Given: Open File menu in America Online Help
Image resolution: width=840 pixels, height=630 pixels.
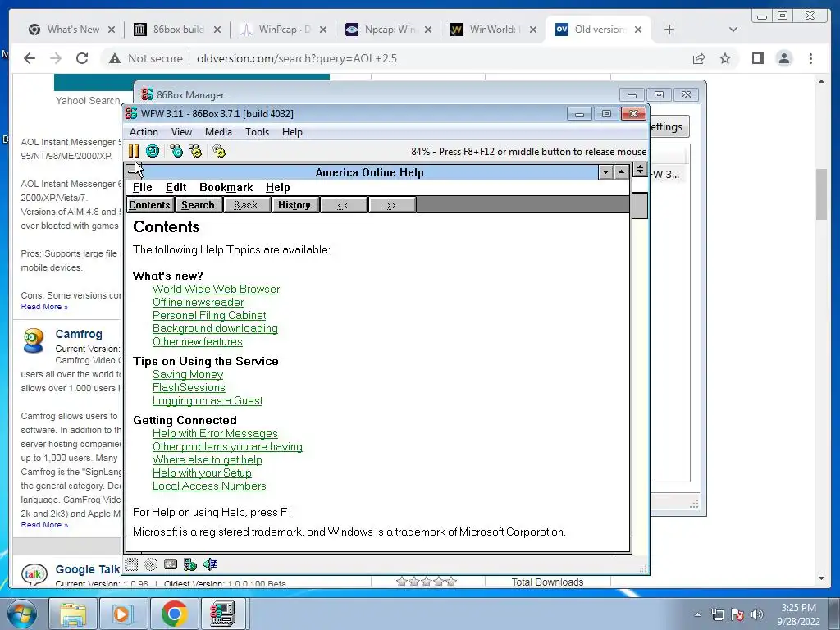Looking at the screenshot, I should coord(143,187).
